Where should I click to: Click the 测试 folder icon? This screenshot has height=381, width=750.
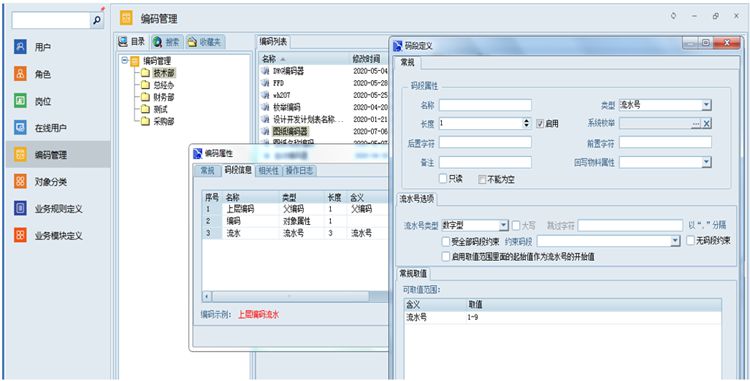[145, 109]
